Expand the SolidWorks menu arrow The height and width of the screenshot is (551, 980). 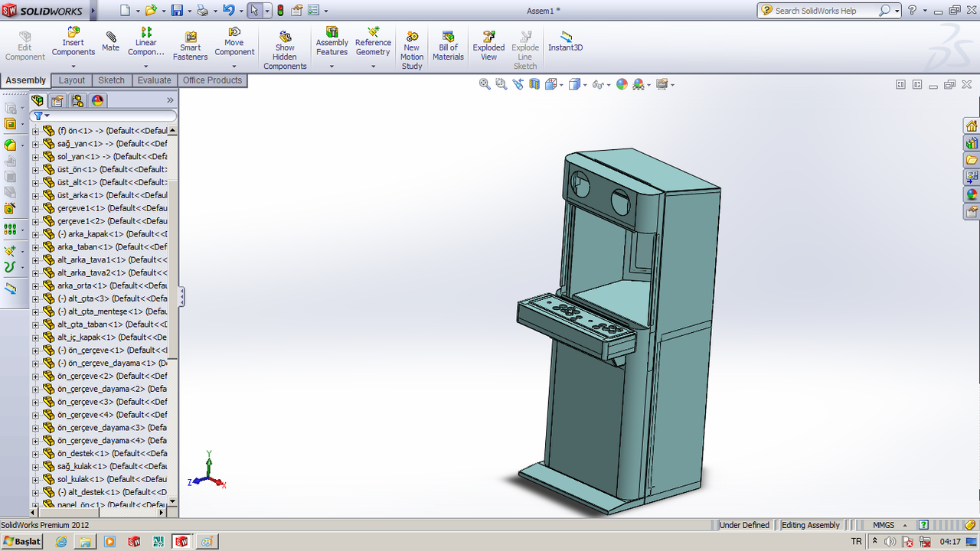[x=93, y=11]
